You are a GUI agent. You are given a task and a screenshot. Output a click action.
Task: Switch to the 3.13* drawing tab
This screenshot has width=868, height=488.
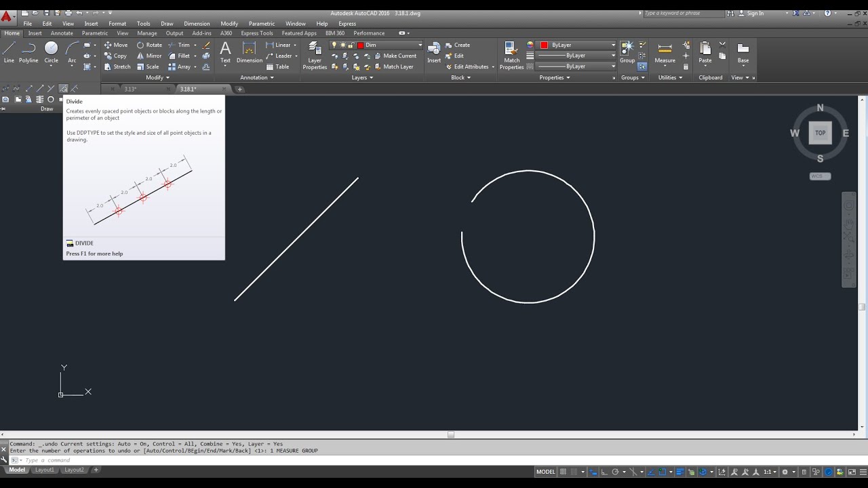(x=130, y=89)
